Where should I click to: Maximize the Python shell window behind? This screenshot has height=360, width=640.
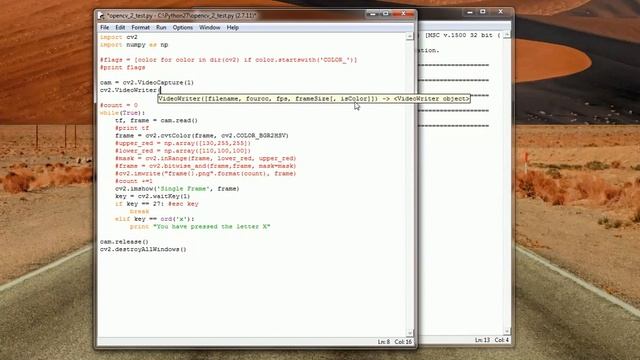click(482, 12)
